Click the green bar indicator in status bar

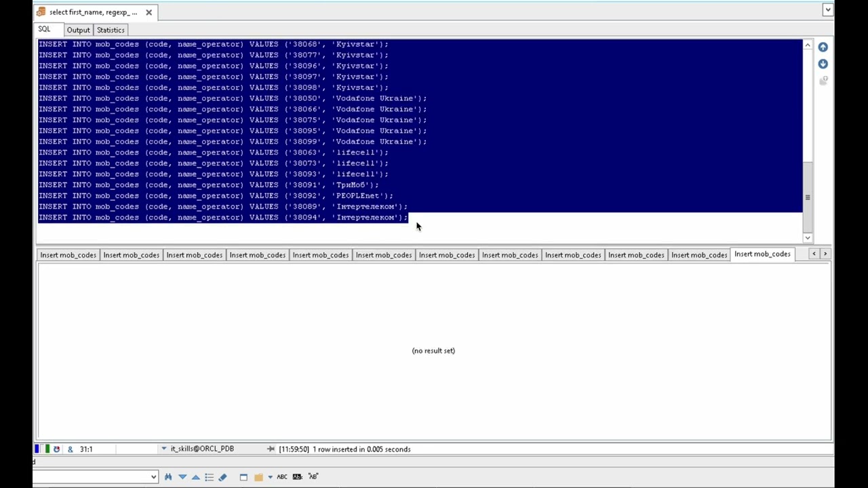[47, 449]
